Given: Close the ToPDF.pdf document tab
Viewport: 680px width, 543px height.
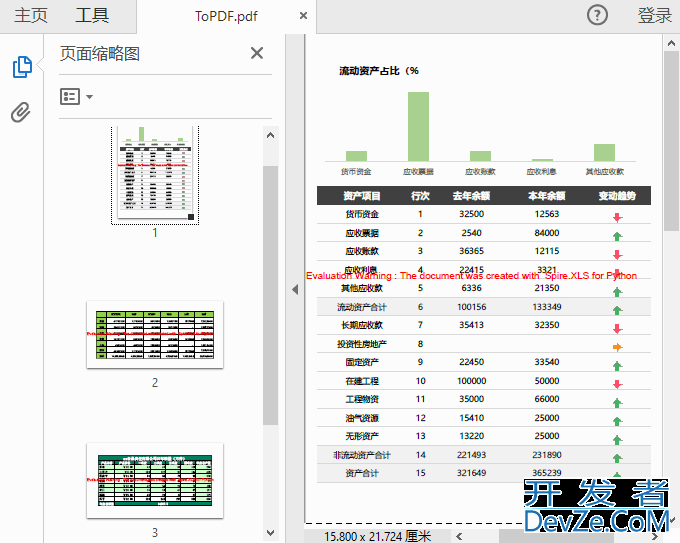Looking at the screenshot, I should (304, 16).
